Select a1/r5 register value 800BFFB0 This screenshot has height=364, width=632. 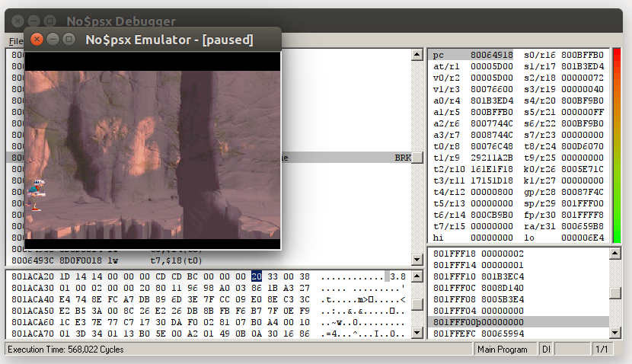pos(492,112)
